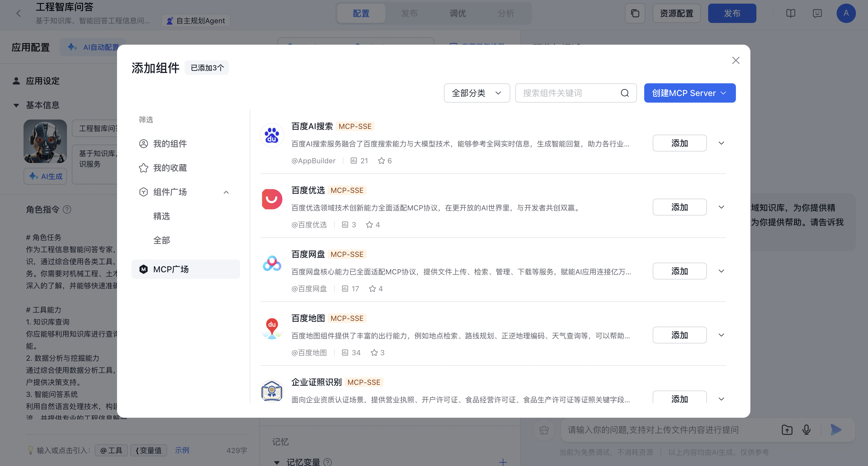The height and width of the screenshot is (466, 868).
Task: Click the copy app icon in header
Action: coord(635,14)
